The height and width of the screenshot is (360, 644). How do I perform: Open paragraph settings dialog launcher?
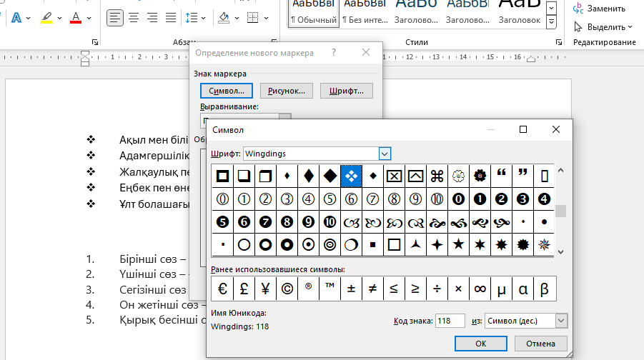[x=274, y=42]
